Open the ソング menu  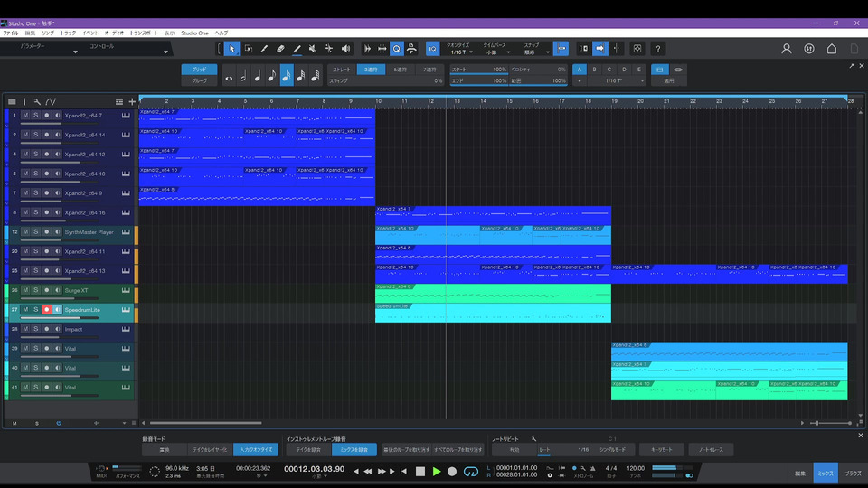point(48,33)
